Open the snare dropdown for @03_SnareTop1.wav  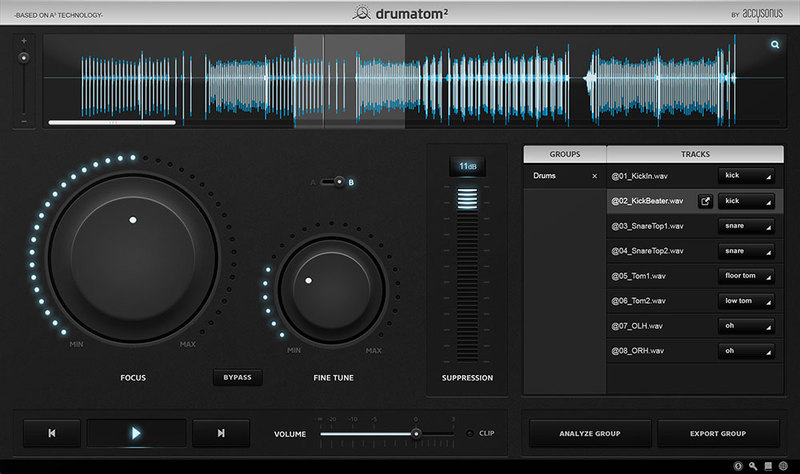point(746,226)
